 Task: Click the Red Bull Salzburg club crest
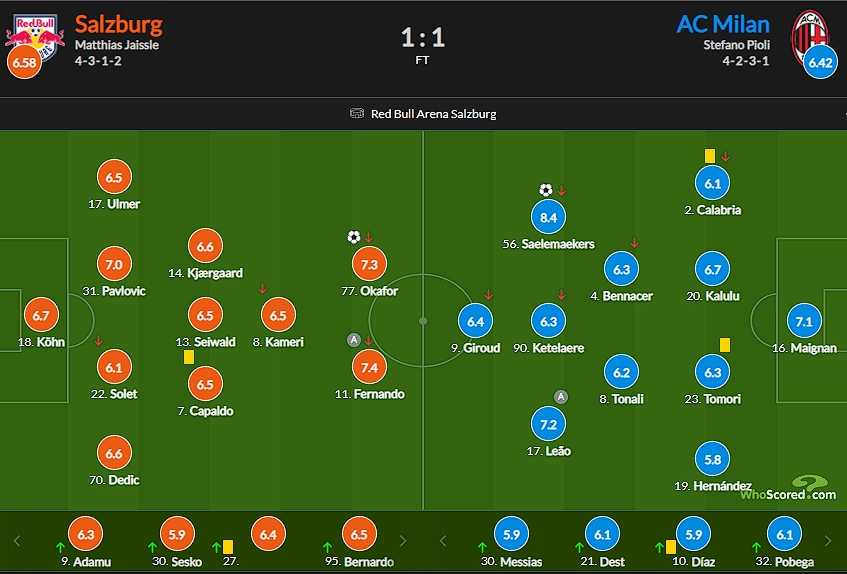[35, 33]
